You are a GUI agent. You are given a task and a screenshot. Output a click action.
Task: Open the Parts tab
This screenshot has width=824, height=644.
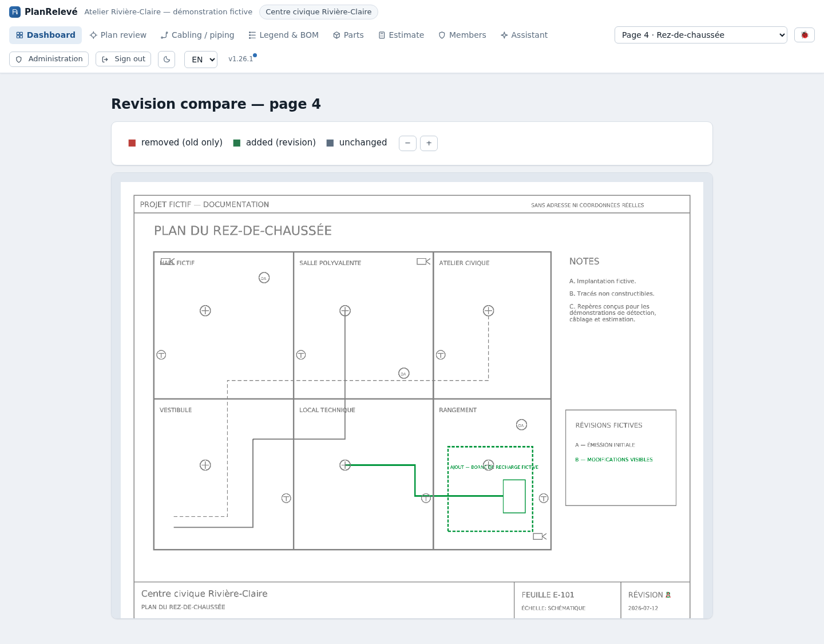[348, 35]
